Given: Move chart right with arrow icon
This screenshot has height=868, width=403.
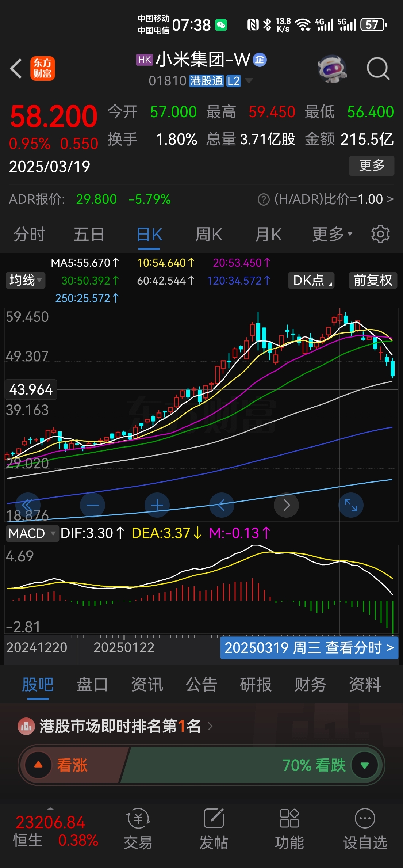Looking at the screenshot, I should (x=287, y=505).
